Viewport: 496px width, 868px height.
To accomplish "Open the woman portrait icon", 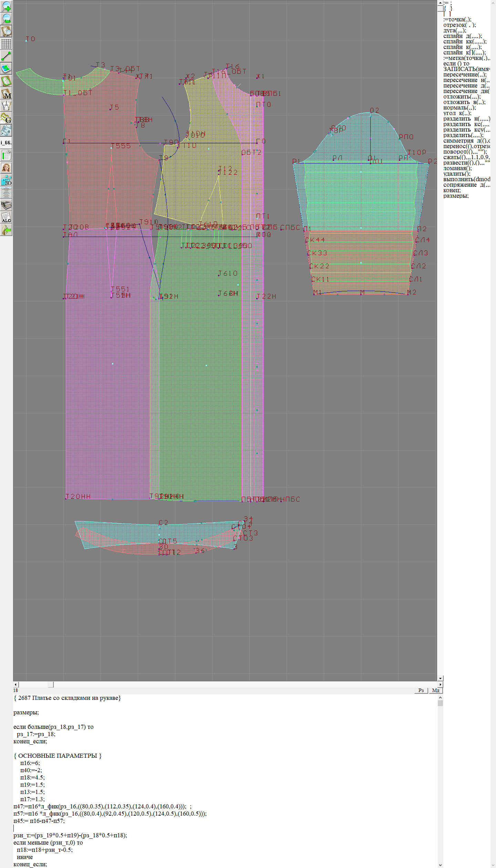I will 6,168.
